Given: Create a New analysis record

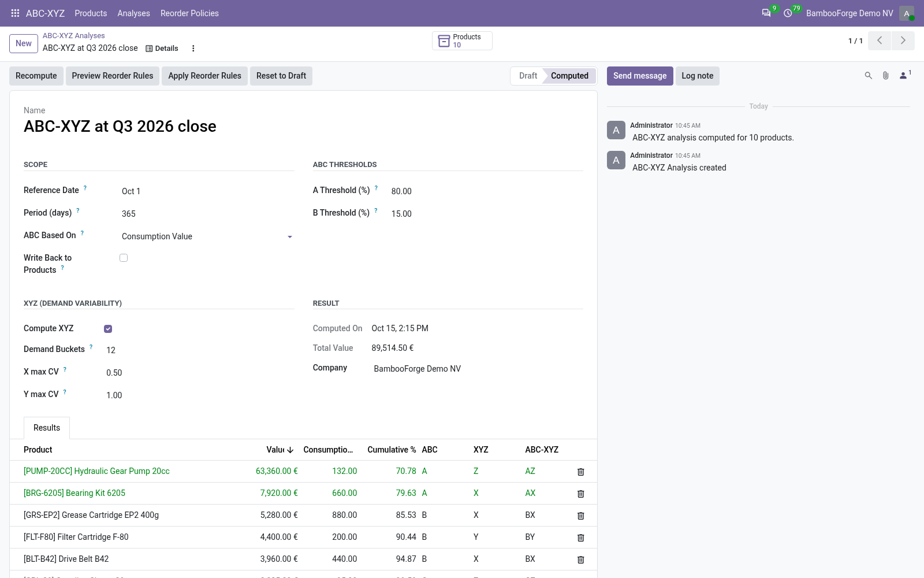Looking at the screenshot, I should coord(24,43).
